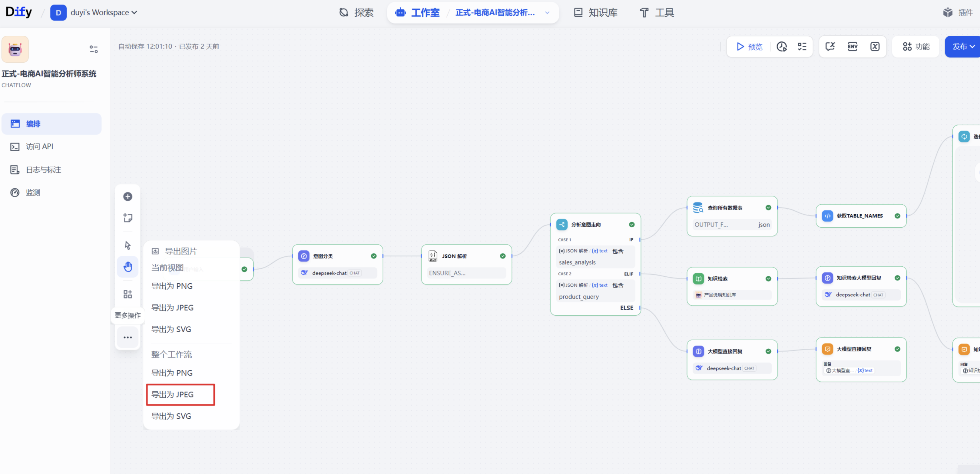Select the add note icon
This screenshot has width=980, height=474.
128,218
